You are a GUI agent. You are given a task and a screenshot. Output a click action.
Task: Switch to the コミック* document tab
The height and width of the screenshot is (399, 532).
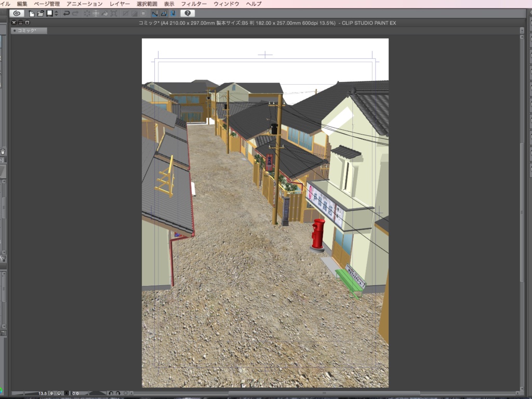coord(29,30)
